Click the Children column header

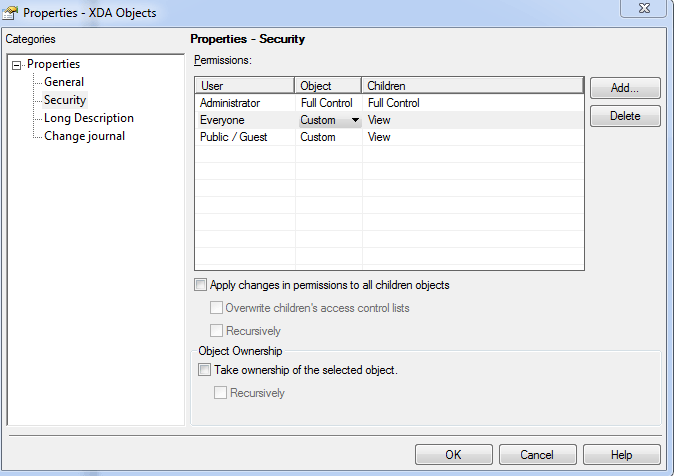(x=472, y=86)
